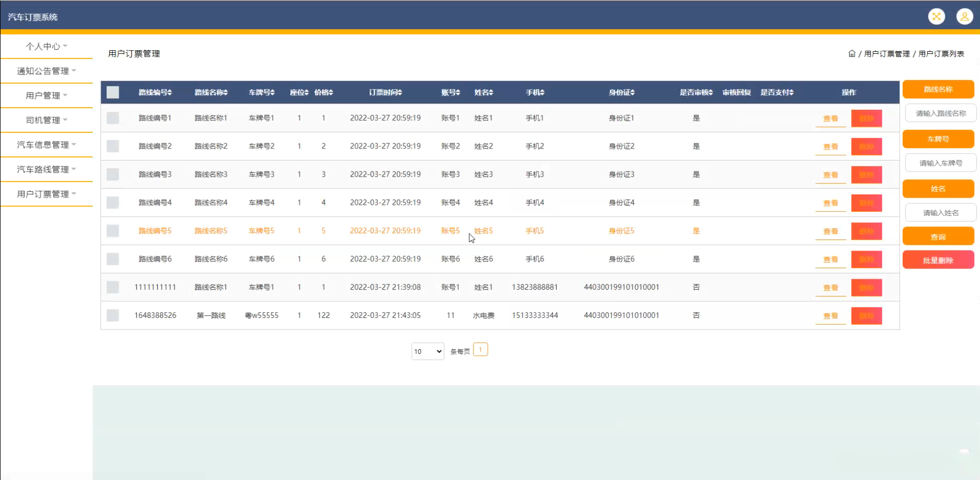Sort by 价格 column sort icon
Viewport: 980px width, 480px height.
(x=331, y=93)
